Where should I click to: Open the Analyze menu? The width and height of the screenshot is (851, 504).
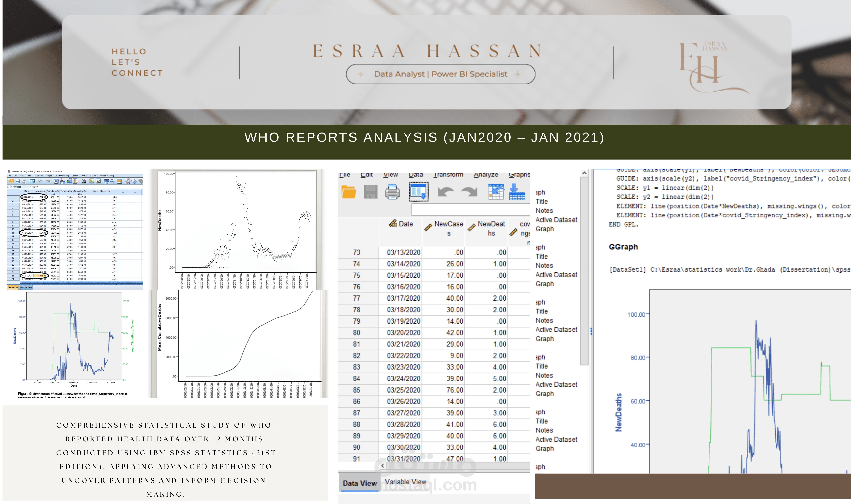tap(49, 176)
